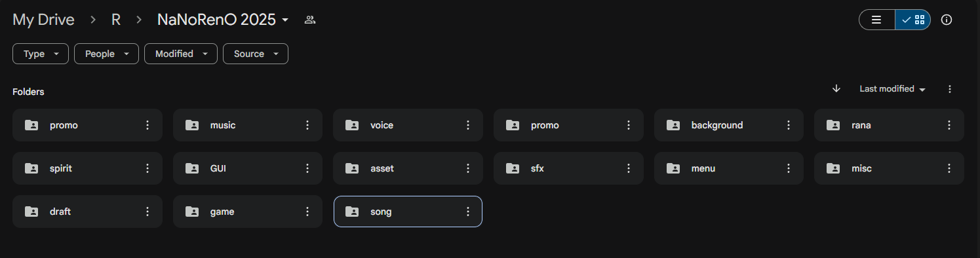Reverse sort direction with the arrow icon
Viewport: 980px width, 258px height.
click(836, 89)
